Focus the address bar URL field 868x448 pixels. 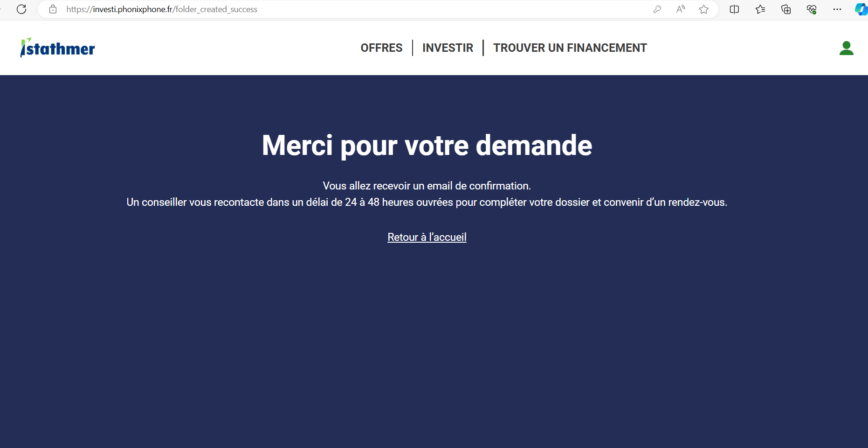(x=326, y=9)
